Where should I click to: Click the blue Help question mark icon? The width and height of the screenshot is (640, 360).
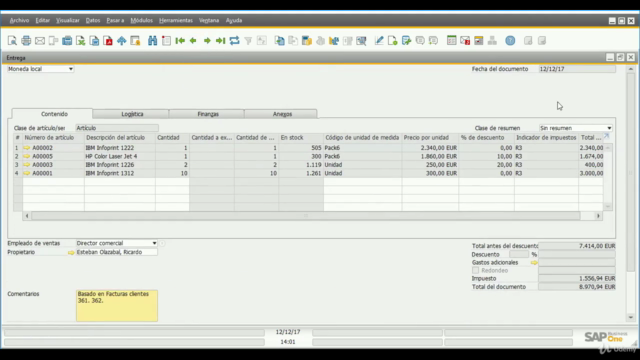point(510,40)
